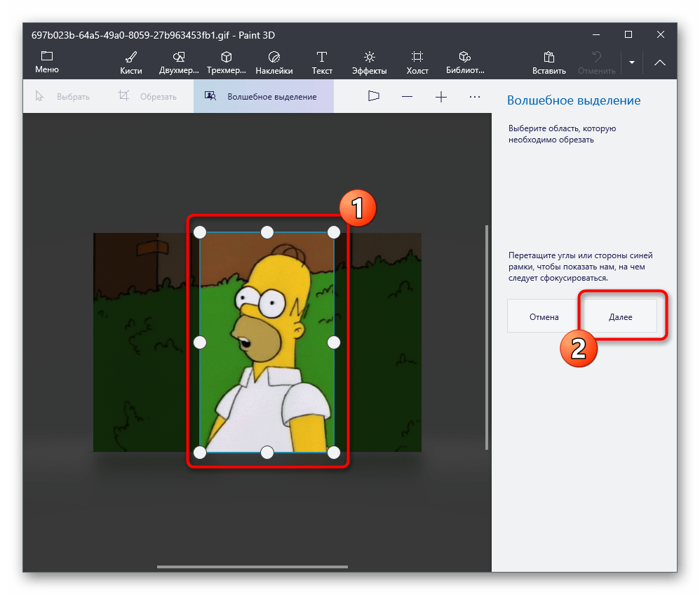Click the Отмена button

544,316
